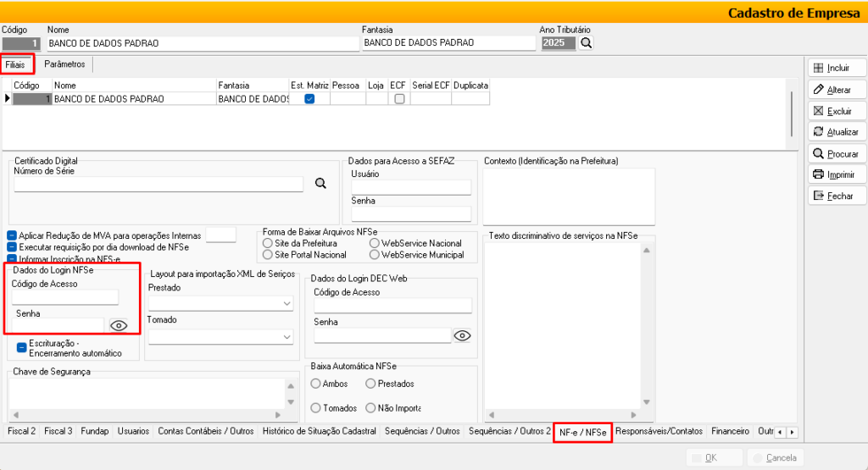
Task: Switch to the Parâmetros tab
Action: [64, 64]
